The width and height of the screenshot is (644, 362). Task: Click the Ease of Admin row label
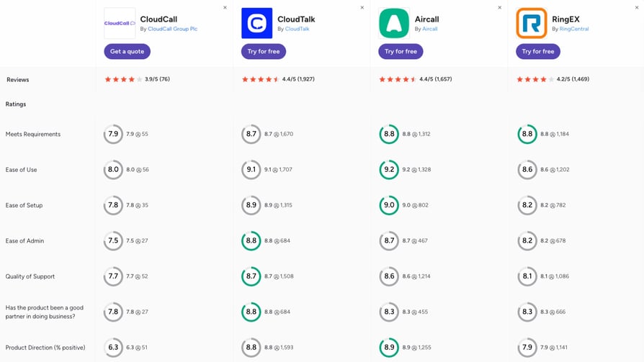click(24, 241)
